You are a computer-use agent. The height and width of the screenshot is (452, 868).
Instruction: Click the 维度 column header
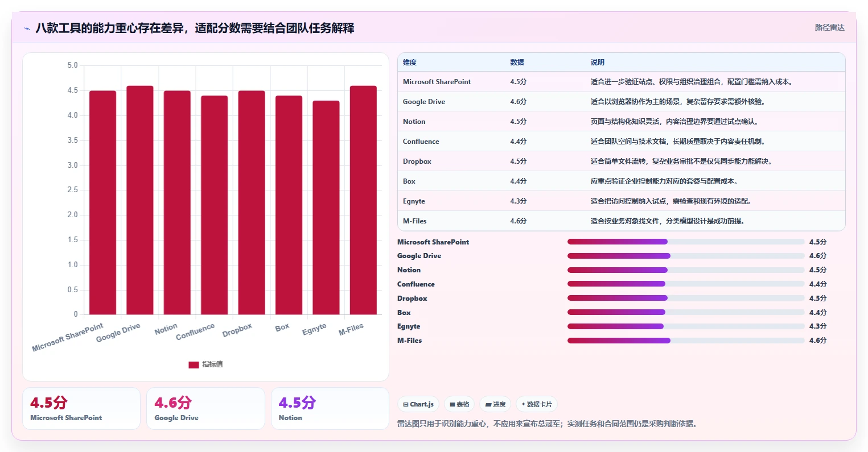point(410,63)
